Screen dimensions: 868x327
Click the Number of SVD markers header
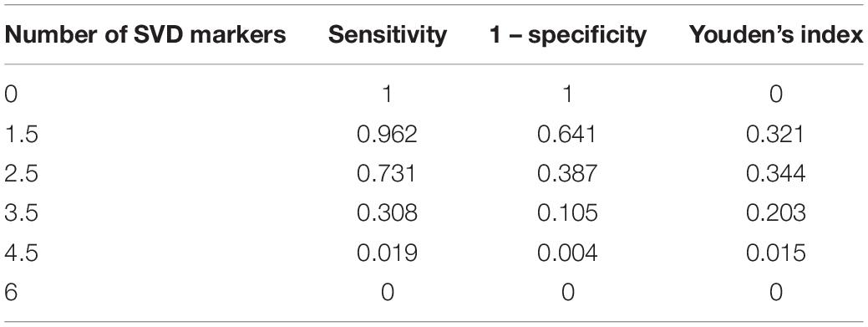tap(145, 35)
